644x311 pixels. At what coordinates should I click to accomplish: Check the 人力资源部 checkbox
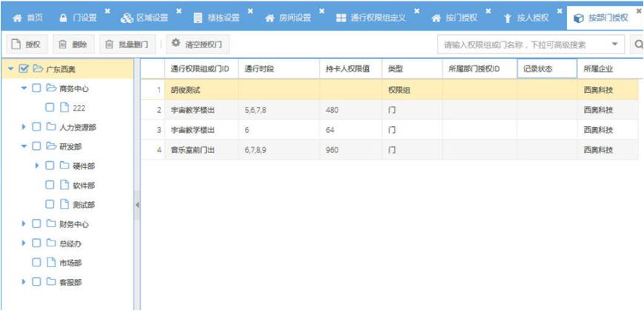pos(36,127)
